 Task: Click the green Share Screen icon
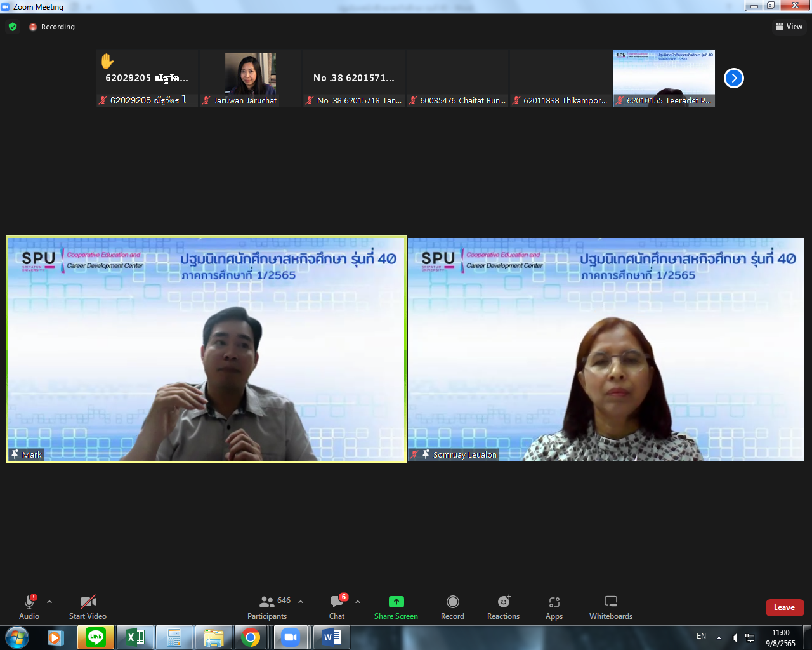click(x=396, y=602)
